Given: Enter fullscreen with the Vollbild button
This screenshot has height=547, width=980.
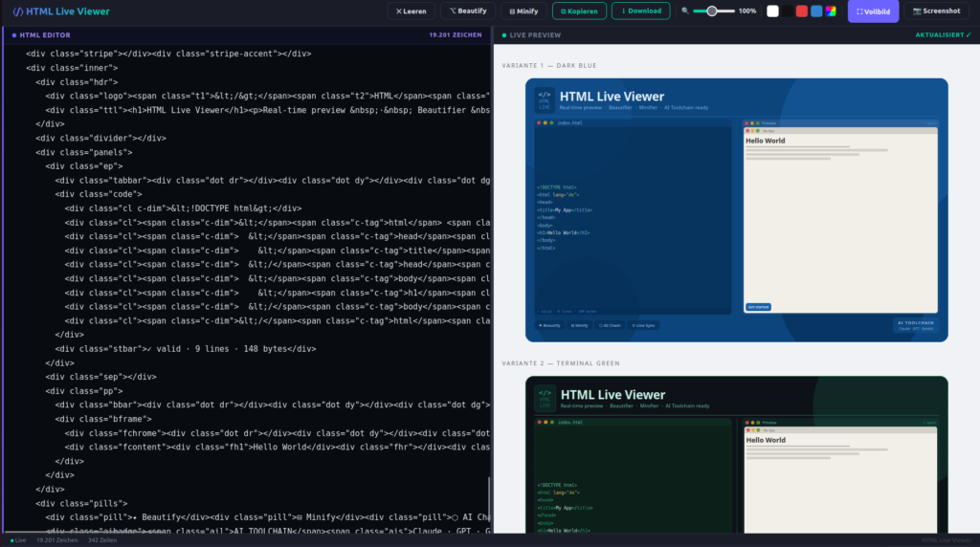Looking at the screenshot, I should coord(873,11).
